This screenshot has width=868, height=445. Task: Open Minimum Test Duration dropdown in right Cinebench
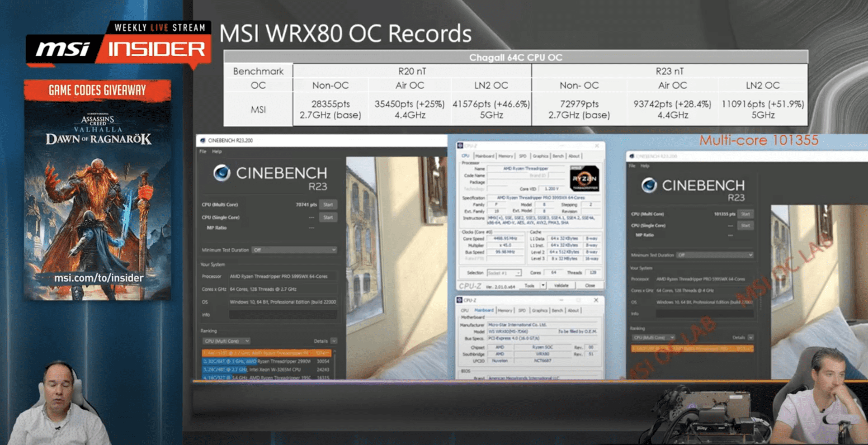(715, 255)
